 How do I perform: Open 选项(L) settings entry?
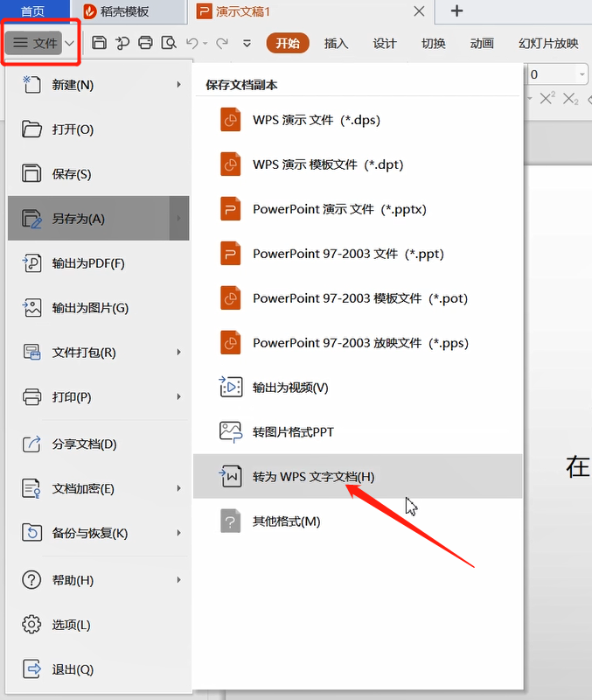99,625
